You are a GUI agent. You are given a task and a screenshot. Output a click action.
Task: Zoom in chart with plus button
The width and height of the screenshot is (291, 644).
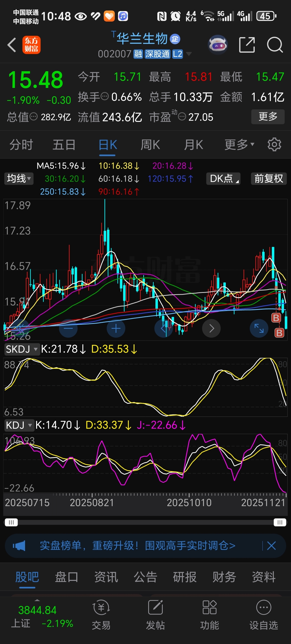pyautogui.click(x=116, y=328)
